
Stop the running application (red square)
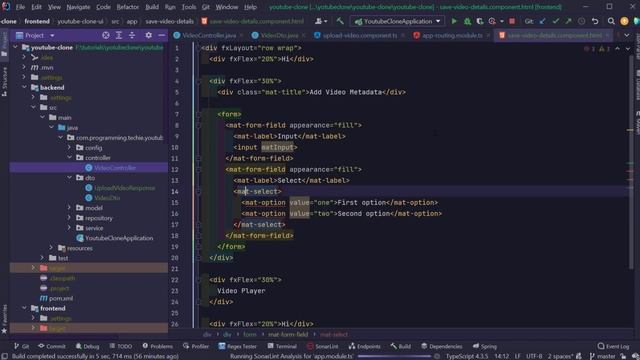click(x=512, y=21)
